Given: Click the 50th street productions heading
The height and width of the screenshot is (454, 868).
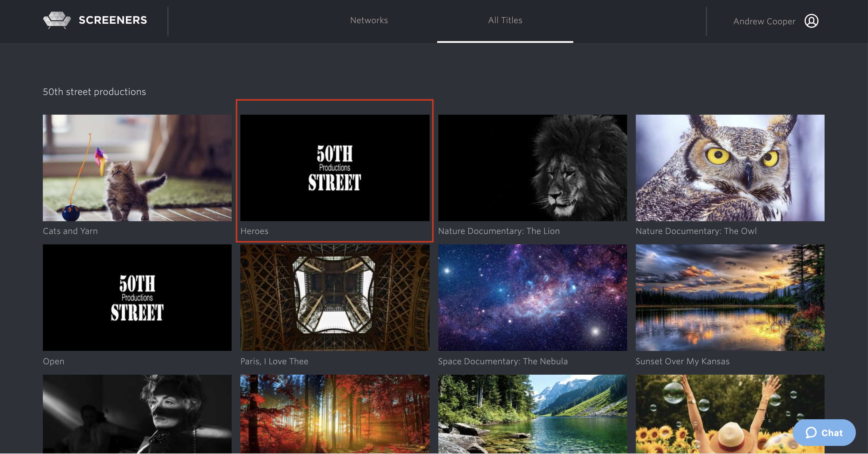Looking at the screenshot, I should pyautogui.click(x=94, y=91).
